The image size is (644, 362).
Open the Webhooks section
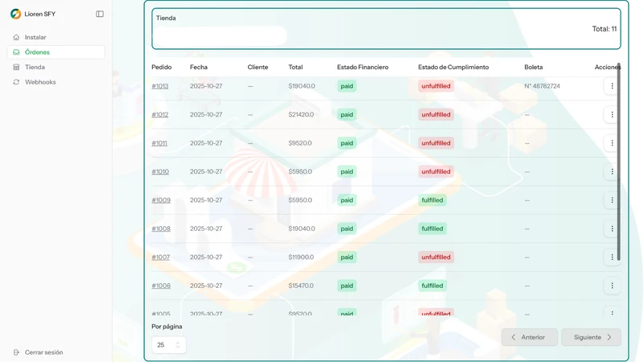[56, 82]
